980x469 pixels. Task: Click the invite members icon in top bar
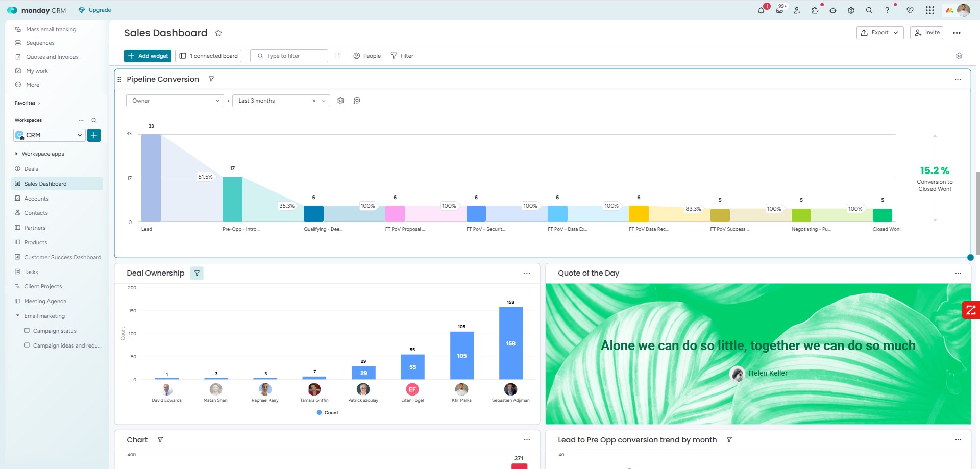tap(797, 10)
